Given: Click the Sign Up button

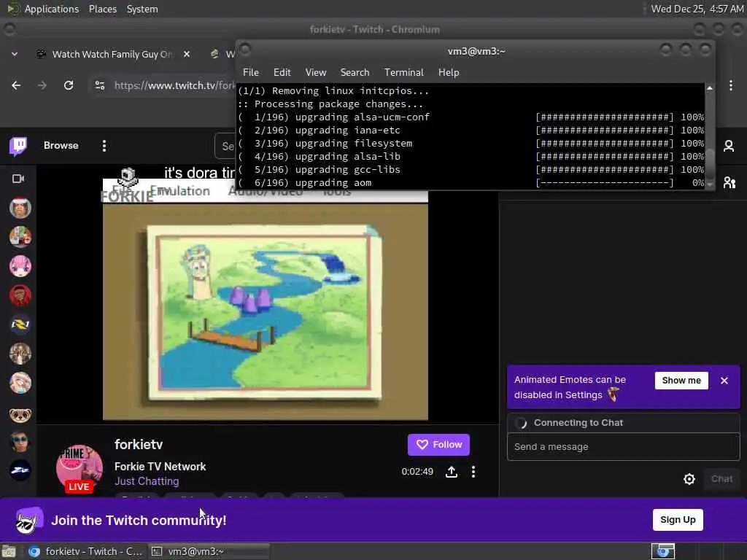Looking at the screenshot, I should (678, 519).
